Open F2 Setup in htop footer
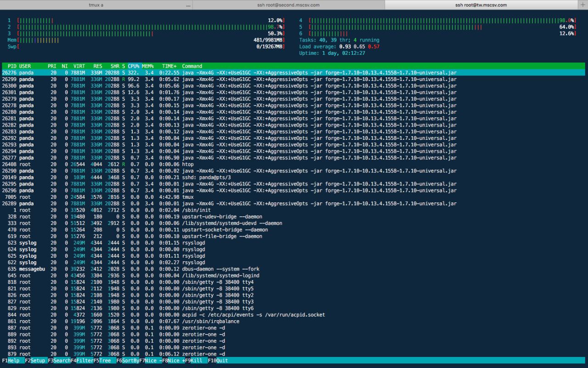The width and height of the screenshot is (588, 368). pyautogui.click(x=36, y=361)
